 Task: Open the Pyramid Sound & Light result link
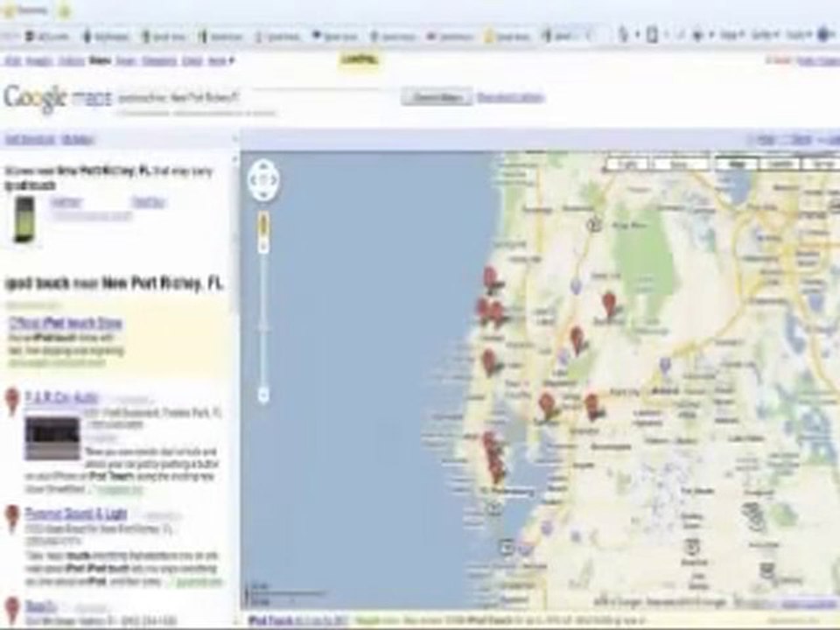pos(75,514)
